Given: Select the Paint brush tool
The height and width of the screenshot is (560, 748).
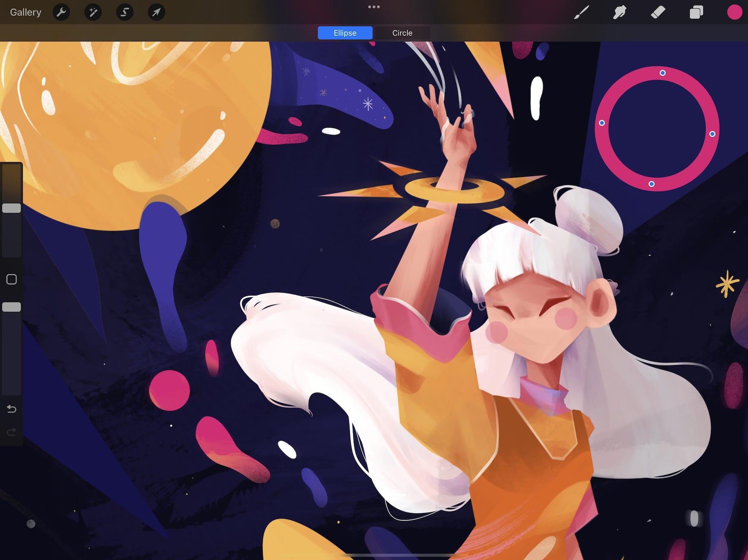Looking at the screenshot, I should pyautogui.click(x=581, y=13).
